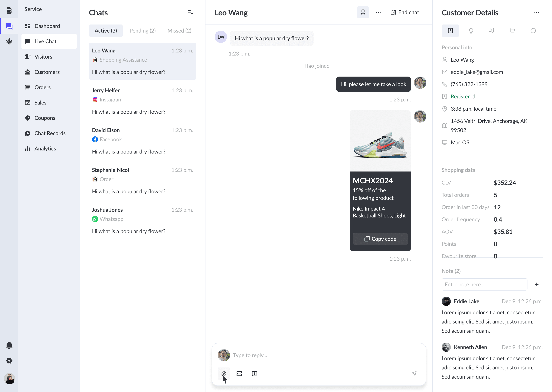Viewport: 552px width, 392px height.
Task: Click the canned response question icon
Action: coord(254,373)
